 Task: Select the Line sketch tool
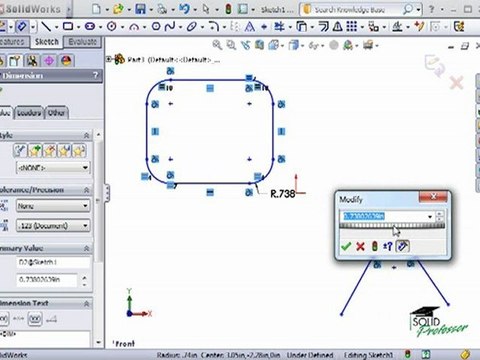click(46, 26)
